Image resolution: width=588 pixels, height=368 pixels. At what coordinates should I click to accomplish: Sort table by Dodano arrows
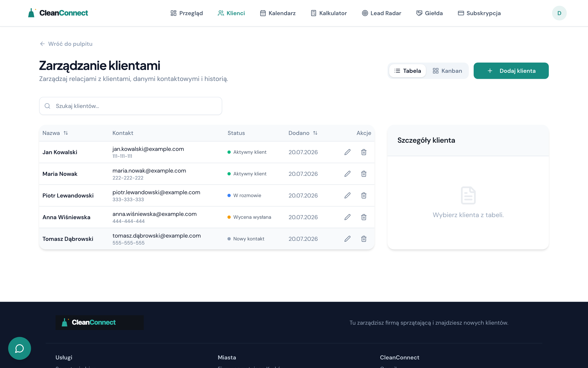click(315, 133)
